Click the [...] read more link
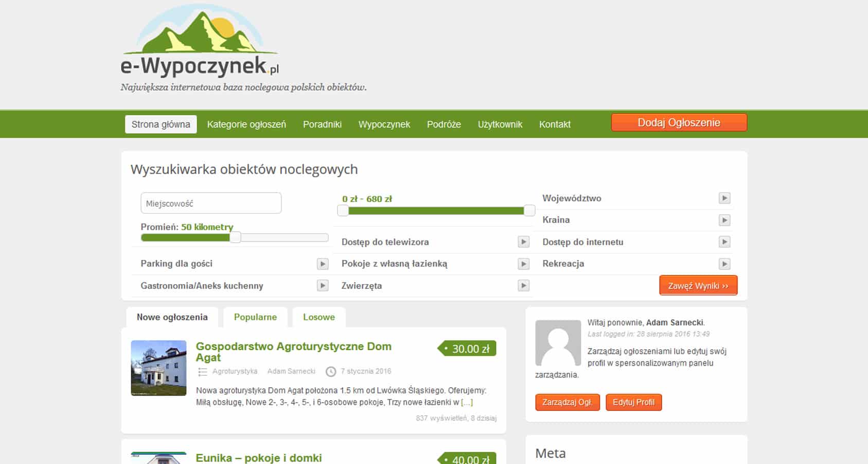Image resolution: width=868 pixels, height=464 pixels. tap(467, 402)
